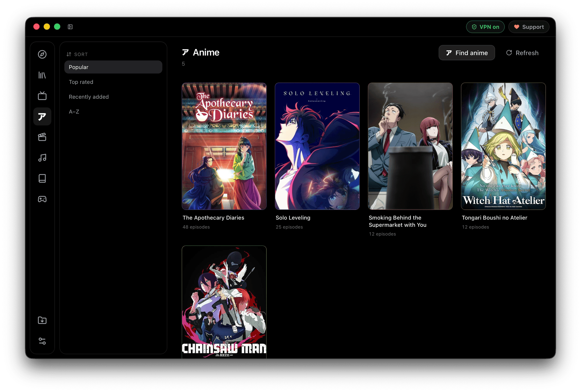
Task: Open the Downloads folder sidebar icon
Action: (x=42, y=320)
